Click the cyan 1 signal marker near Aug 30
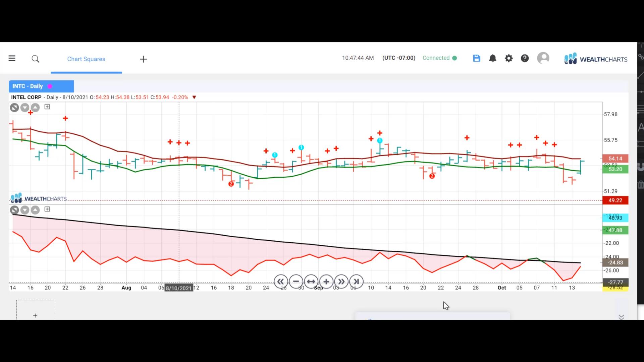Viewport: 644px width, 362px height. pos(301,147)
